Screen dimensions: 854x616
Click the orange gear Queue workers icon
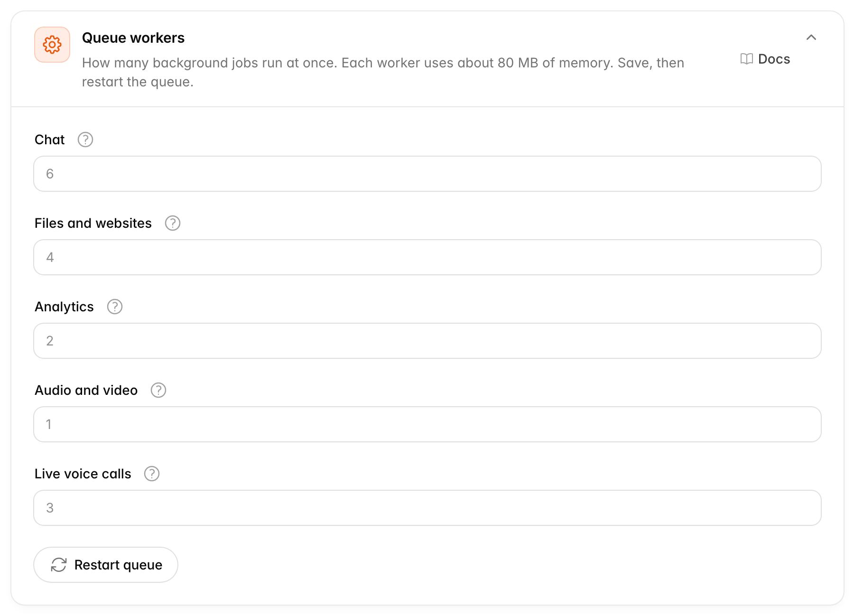pyautogui.click(x=52, y=45)
